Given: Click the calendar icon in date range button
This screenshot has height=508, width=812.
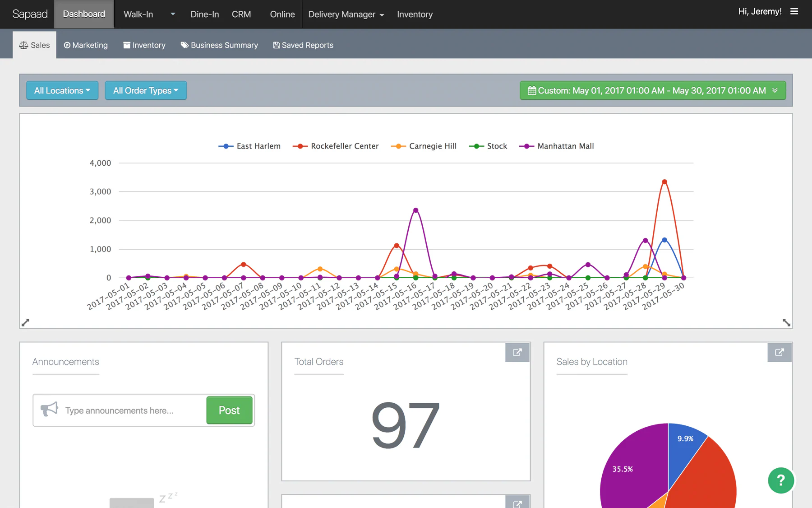Looking at the screenshot, I should point(532,91).
